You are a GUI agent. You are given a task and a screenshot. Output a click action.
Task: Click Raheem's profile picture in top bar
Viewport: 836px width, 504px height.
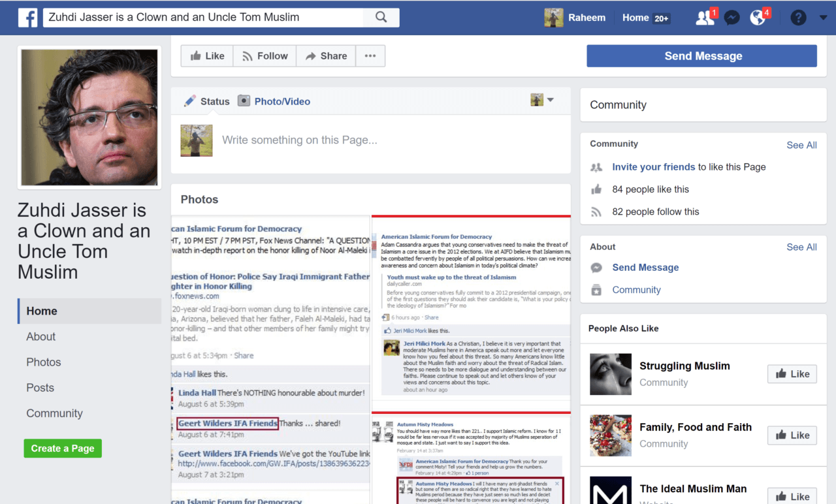point(554,18)
